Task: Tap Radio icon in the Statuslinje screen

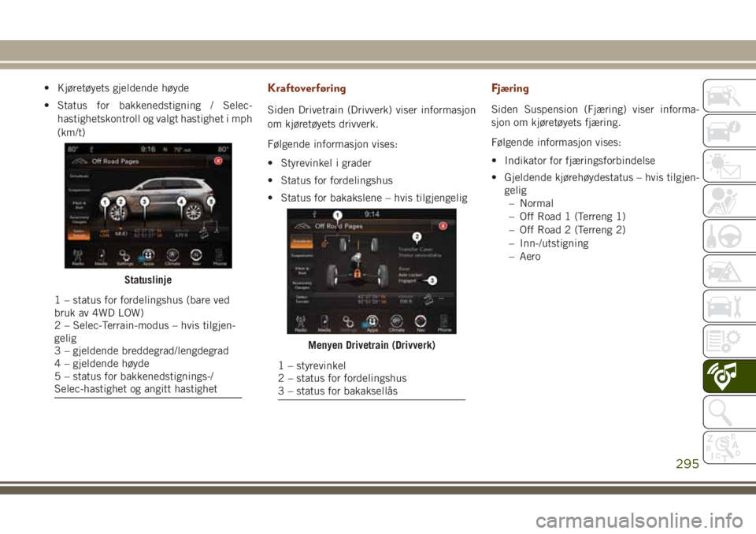Action: point(78,257)
